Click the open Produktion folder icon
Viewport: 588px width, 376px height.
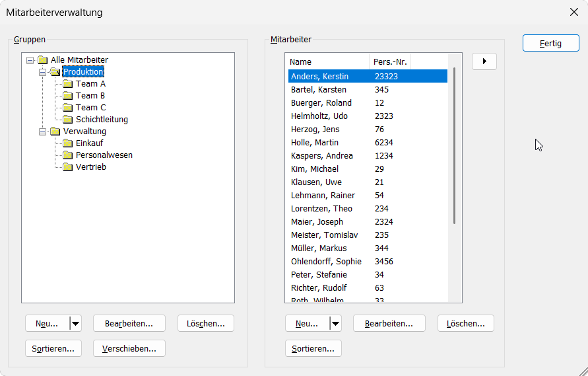point(55,72)
